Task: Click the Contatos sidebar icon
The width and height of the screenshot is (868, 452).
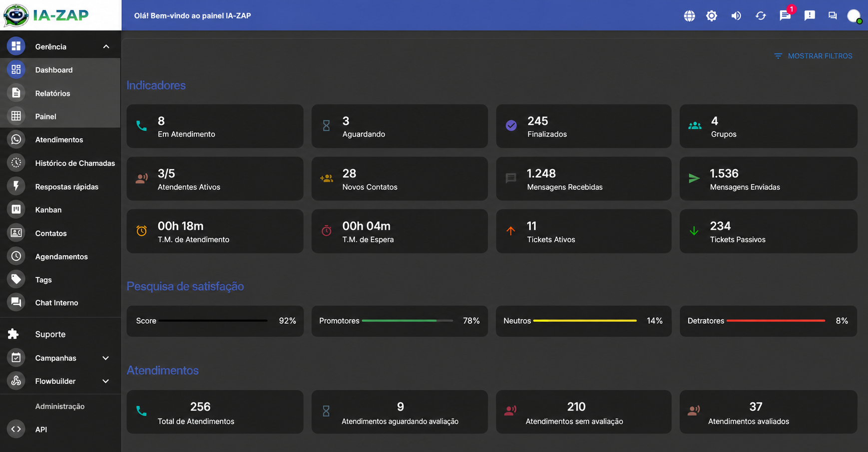Action: (x=16, y=233)
